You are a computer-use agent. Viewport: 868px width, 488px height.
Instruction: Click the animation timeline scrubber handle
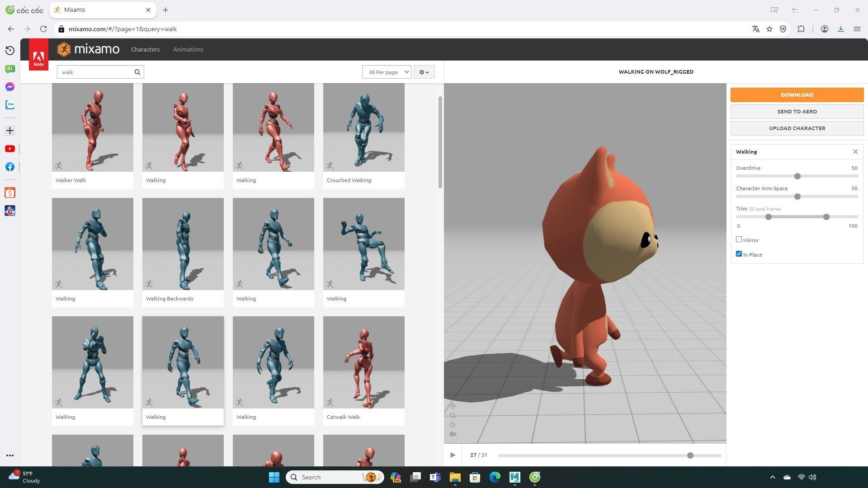(690, 455)
